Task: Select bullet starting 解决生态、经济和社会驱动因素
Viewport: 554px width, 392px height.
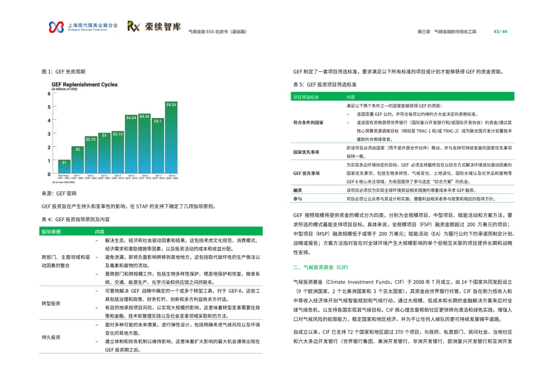Action: (182, 245)
